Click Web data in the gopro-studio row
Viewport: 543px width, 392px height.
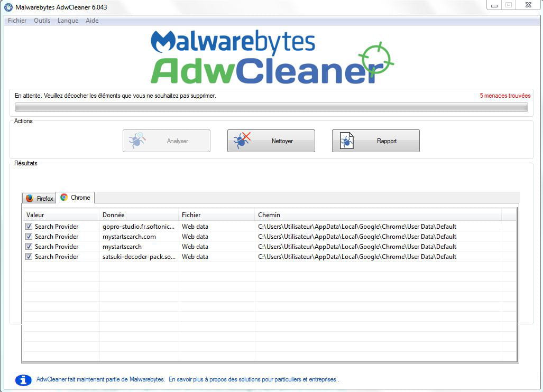point(195,227)
